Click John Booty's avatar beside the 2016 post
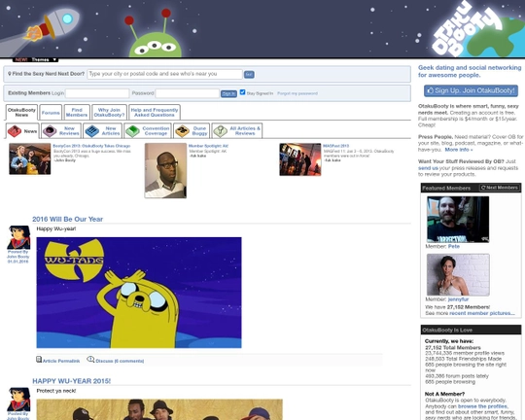Viewport: 525px width, 420px height. pyautogui.click(x=18, y=237)
